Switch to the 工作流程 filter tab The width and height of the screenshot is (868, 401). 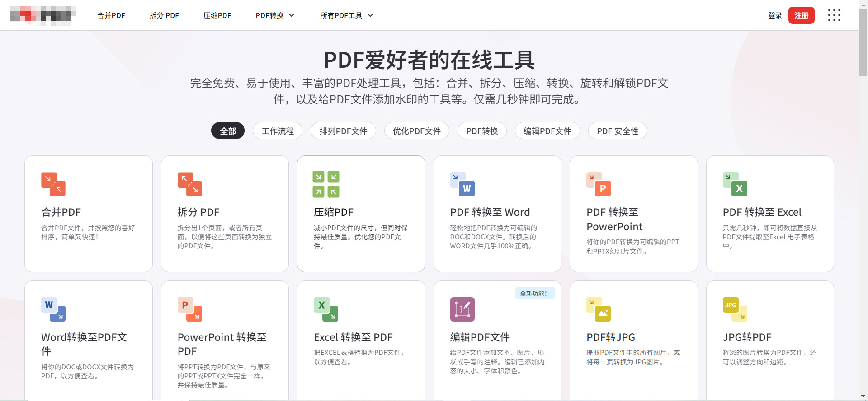tap(278, 131)
